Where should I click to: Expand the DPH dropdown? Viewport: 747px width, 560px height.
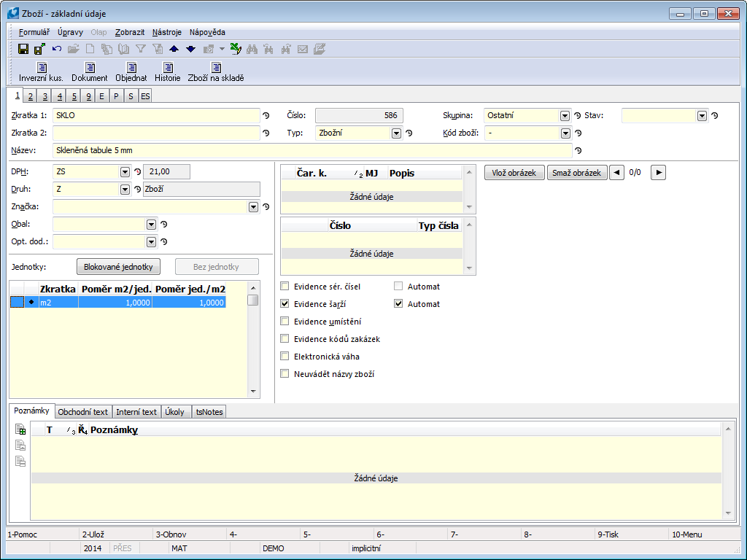125,172
